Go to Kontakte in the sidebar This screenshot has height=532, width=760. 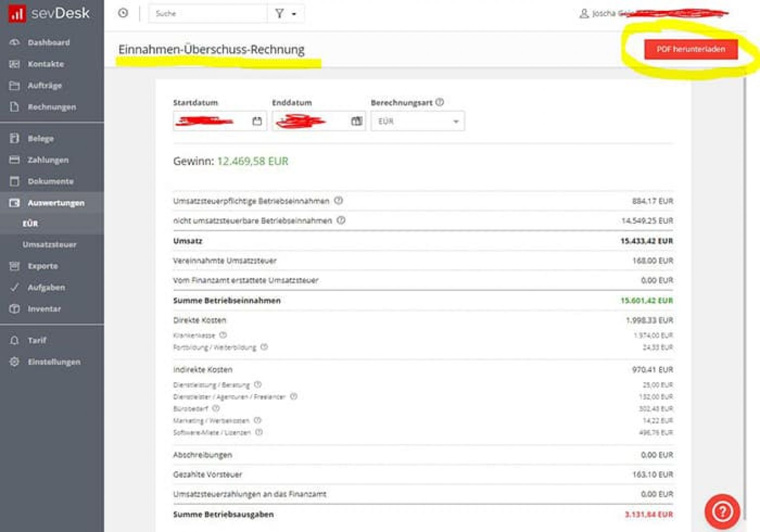(46, 64)
